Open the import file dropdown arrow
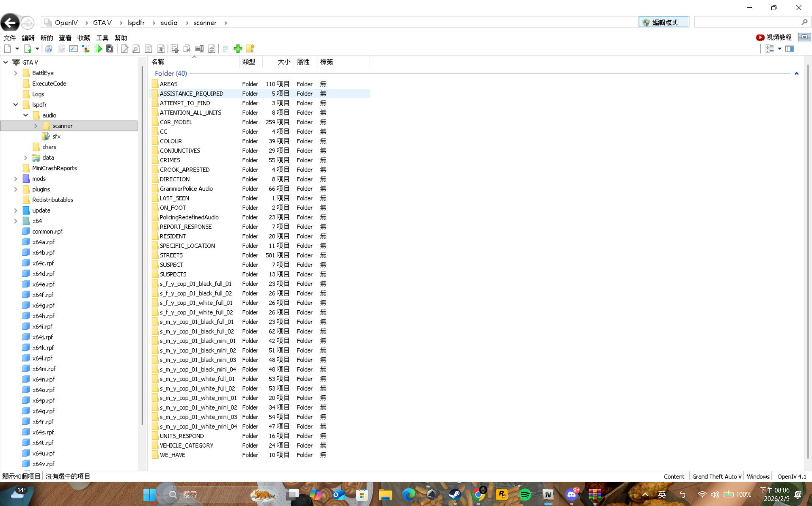812x506 pixels. coord(37,49)
